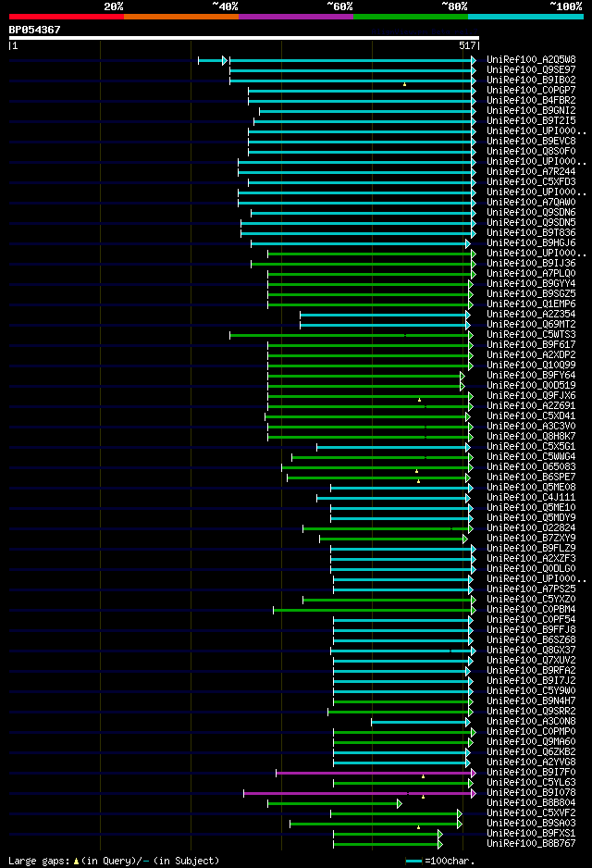Select the UniRef100_Q10Q99 label
Viewport: 592px width, 868px height.
tap(531, 365)
